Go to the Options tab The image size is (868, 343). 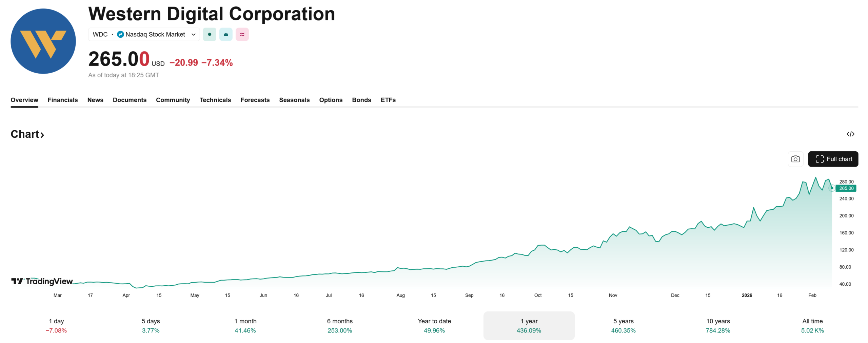click(331, 100)
